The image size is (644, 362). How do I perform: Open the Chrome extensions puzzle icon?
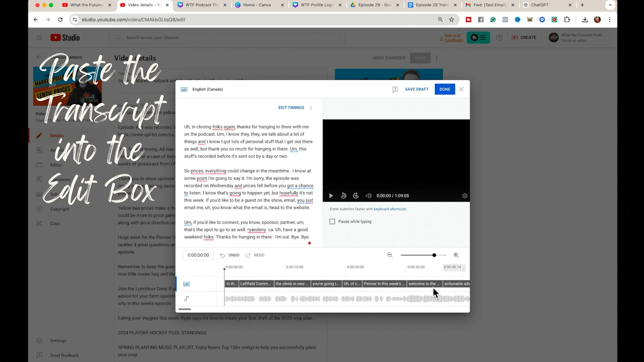click(567, 20)
